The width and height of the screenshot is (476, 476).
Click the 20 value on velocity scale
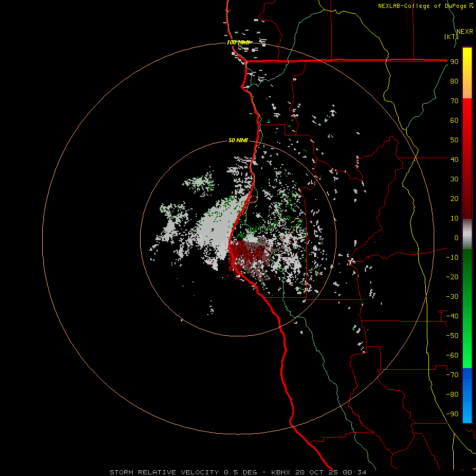pyautogui.click(x=454, y=198)
